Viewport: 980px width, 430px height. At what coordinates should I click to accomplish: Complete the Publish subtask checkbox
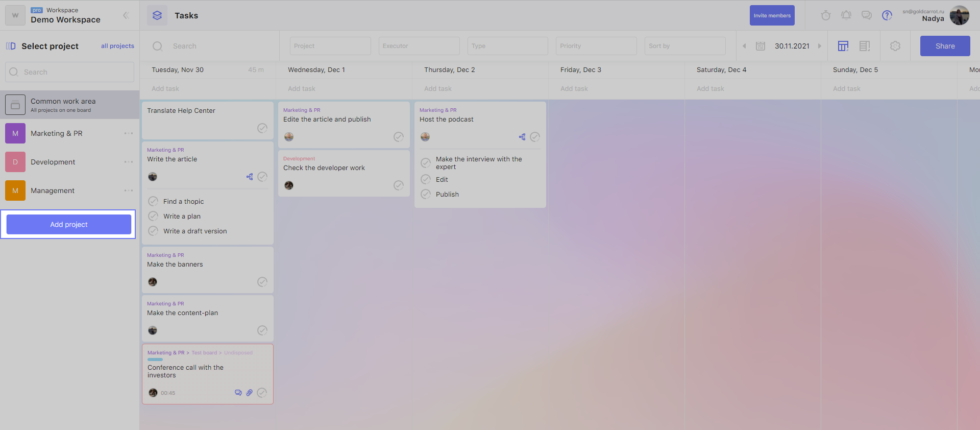pos(426,194)
